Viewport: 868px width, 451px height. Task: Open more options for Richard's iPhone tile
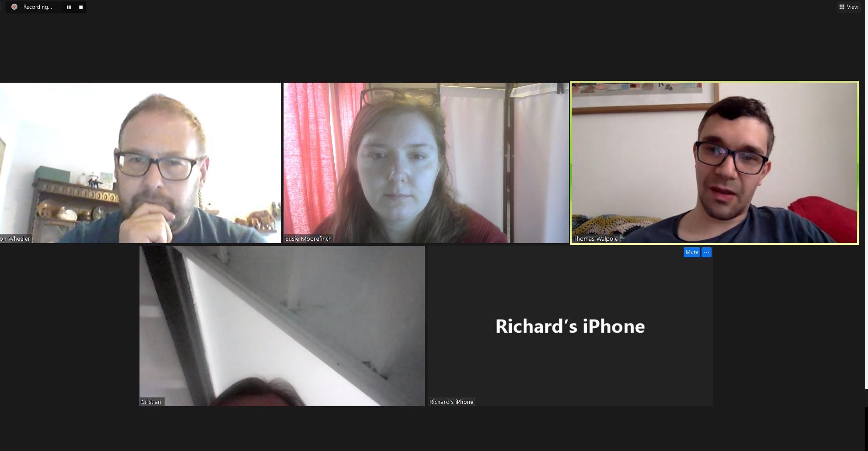707,252
